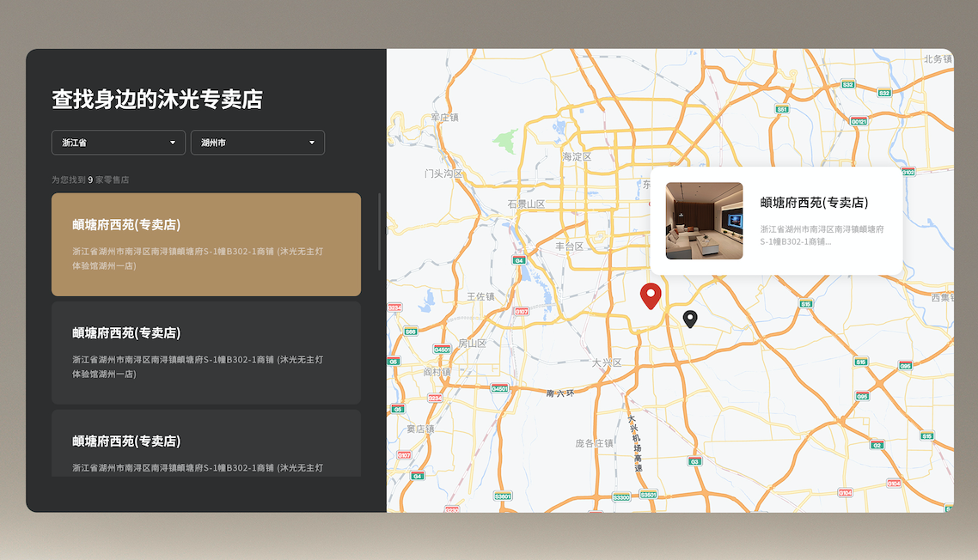Select the second dark 頔塘府西苑 store card

pyautogui.click(x=206, y=353)
